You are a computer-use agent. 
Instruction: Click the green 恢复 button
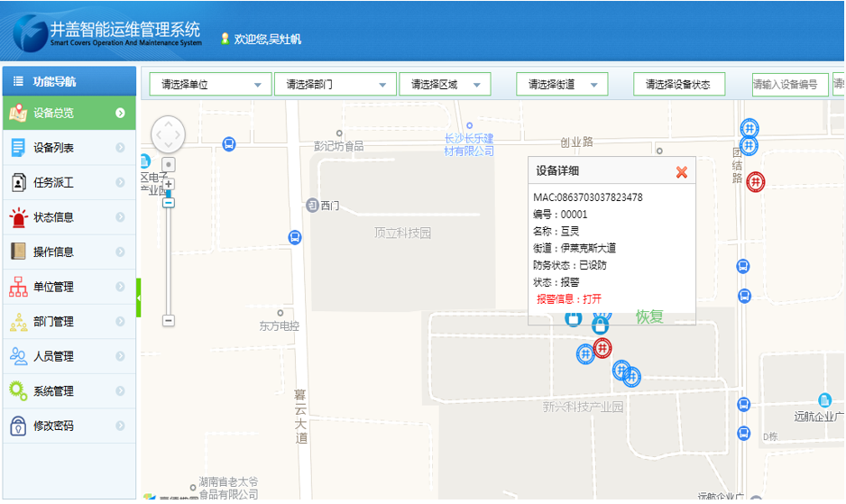point(649,316)
